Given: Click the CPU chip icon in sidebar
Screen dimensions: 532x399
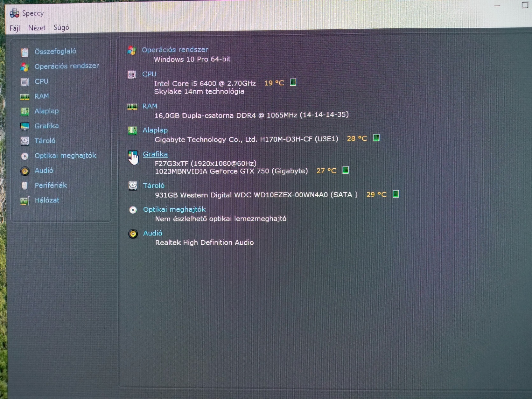Looking at the screenshot, I should tap(24, 82).
